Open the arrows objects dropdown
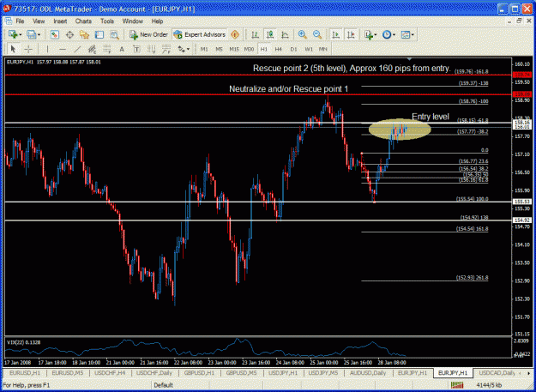The image size is (536, 392). click(x=184, y=50)
